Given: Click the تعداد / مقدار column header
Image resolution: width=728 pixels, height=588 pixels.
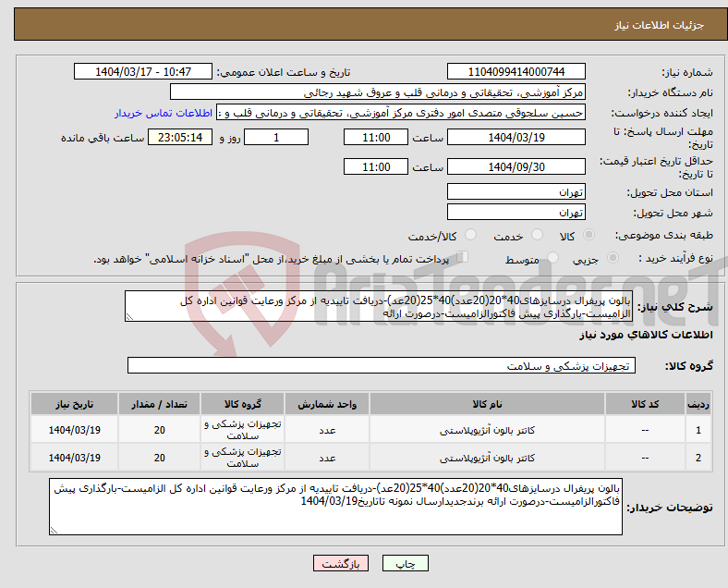Looking at the screenshot, I should 159,404.
